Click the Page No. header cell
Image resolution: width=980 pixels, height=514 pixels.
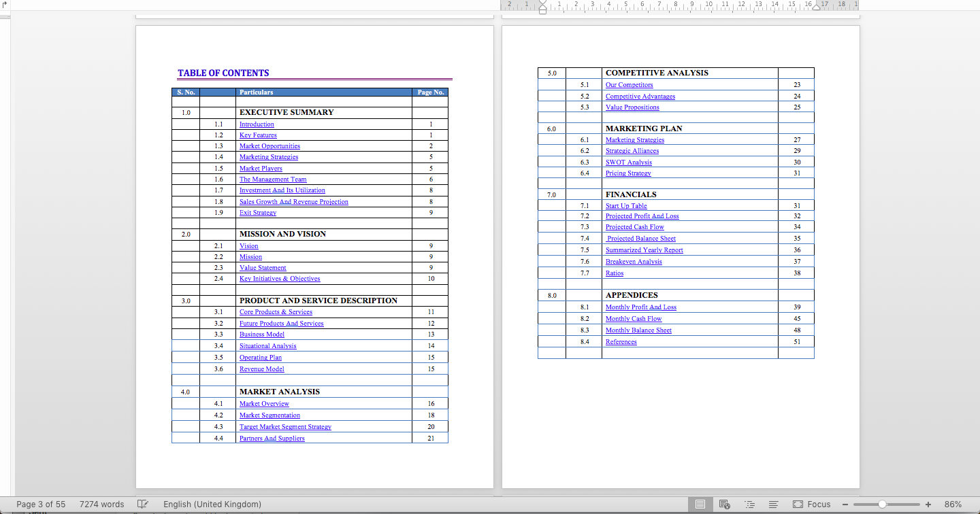430,92
